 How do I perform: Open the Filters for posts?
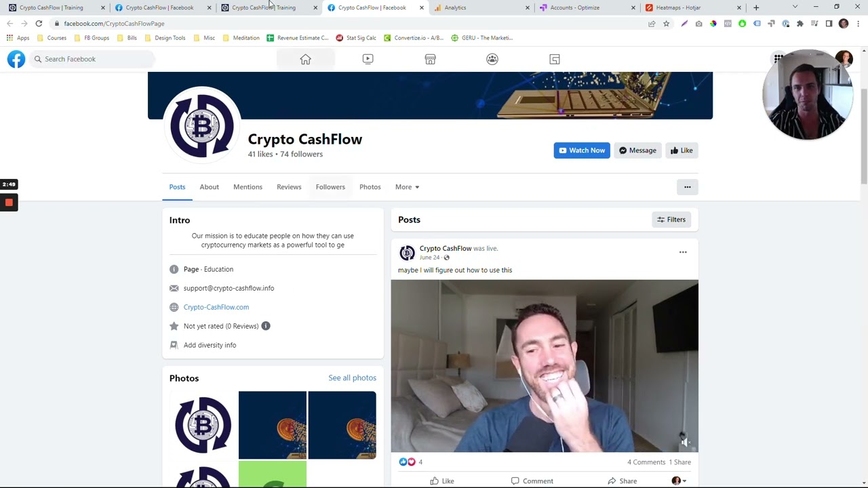coord(671,220)
